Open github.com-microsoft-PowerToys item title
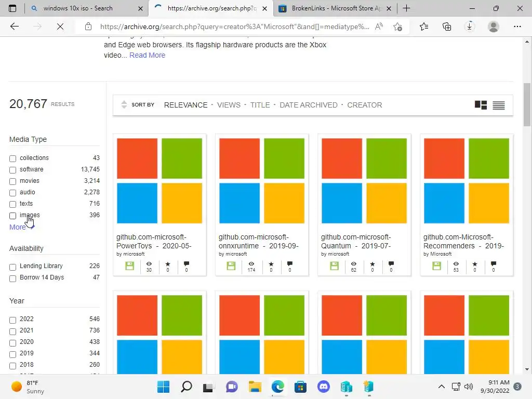 [154, 241]
